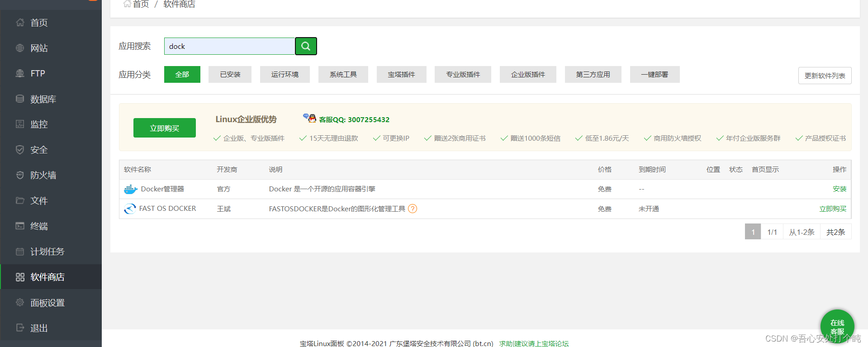Click the green 立即购买 banner button
Screen dimensions: 868x347
point(165,128)
